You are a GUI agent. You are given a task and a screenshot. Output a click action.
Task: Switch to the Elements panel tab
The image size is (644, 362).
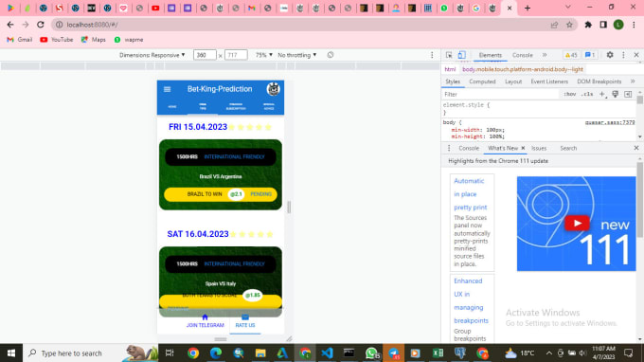[490, 55]
